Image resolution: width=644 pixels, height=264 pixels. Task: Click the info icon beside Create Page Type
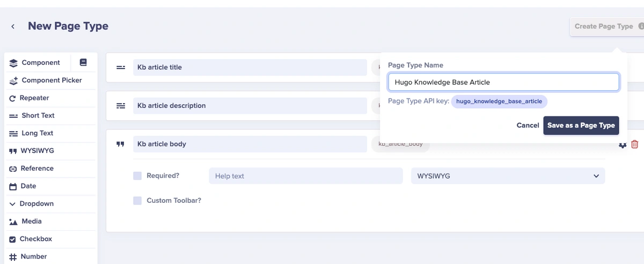pyautogui.click(x=641, y=26)
